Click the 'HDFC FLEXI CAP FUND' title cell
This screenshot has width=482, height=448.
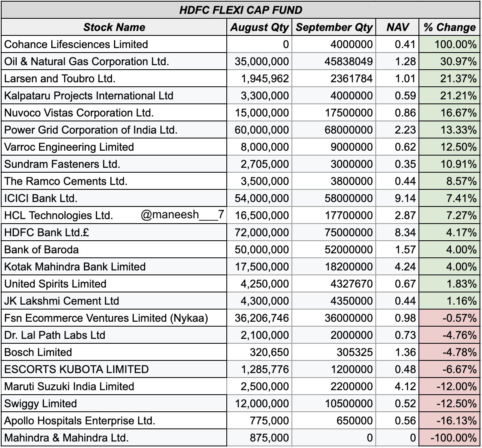(240, 10)
